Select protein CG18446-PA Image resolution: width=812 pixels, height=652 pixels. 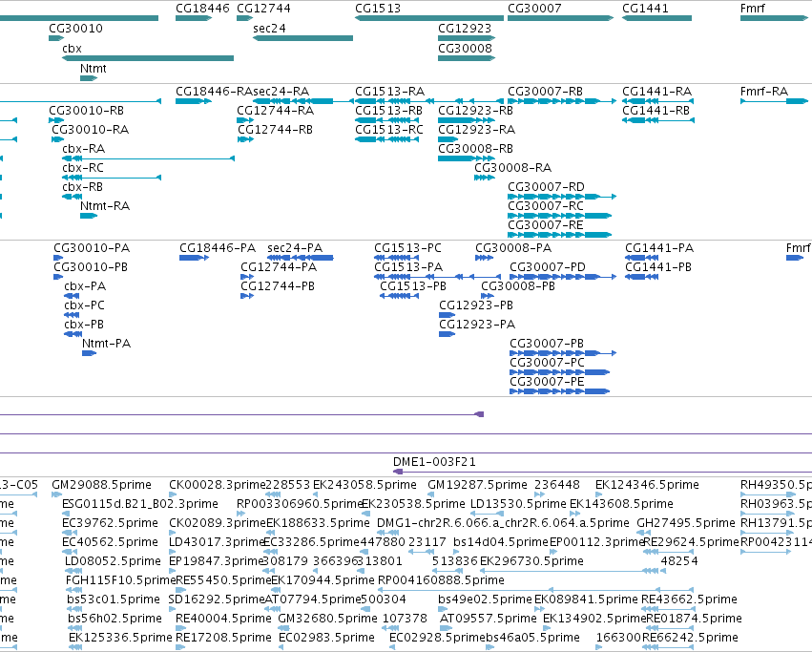coord(218,248)
